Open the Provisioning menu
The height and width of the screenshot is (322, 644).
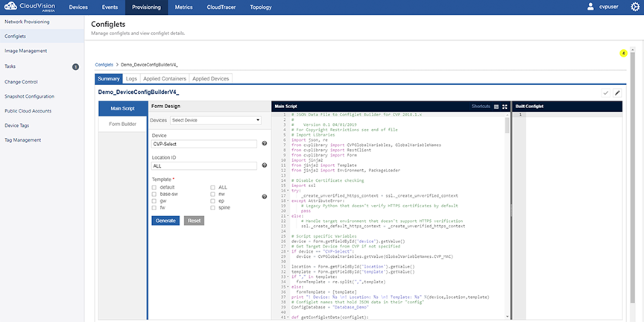coord(146,7)
